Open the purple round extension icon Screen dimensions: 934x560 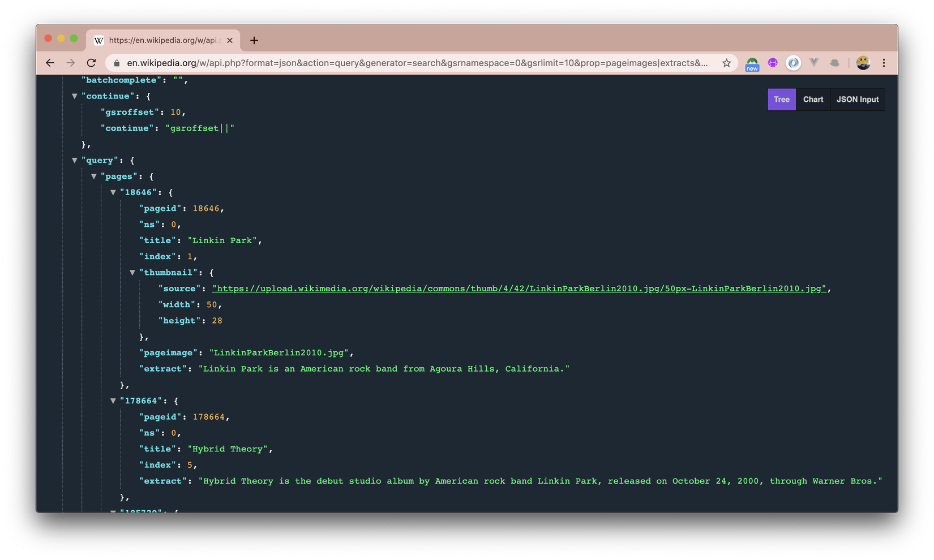point(773,63)
